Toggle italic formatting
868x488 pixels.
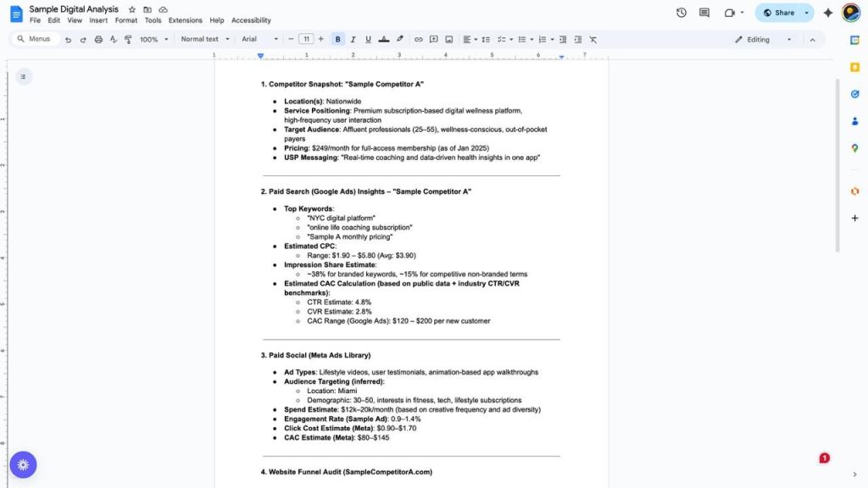click(x=353, y=39)
